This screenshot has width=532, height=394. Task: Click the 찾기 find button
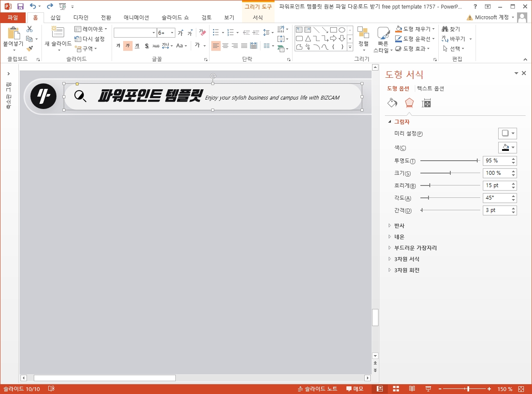point(451,29)
